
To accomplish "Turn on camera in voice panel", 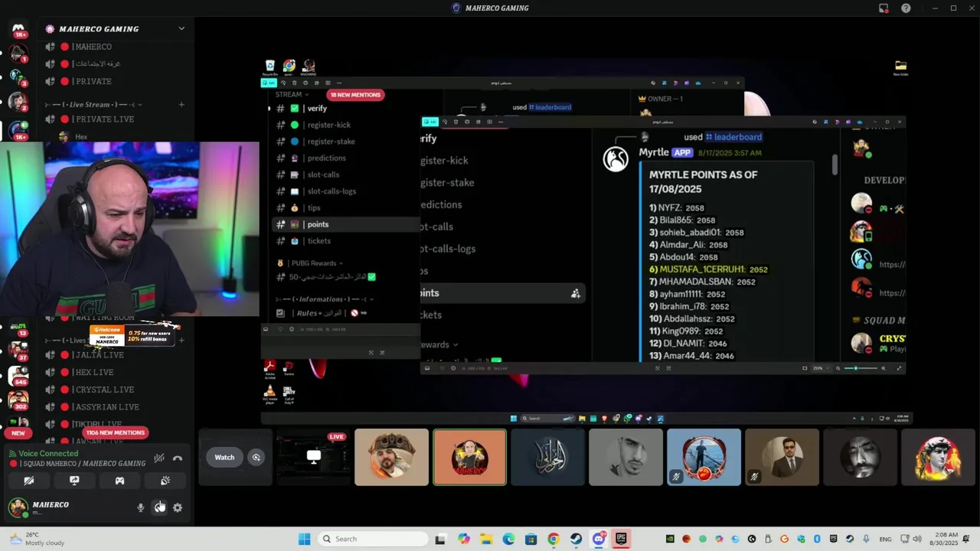I will (29, 481).
